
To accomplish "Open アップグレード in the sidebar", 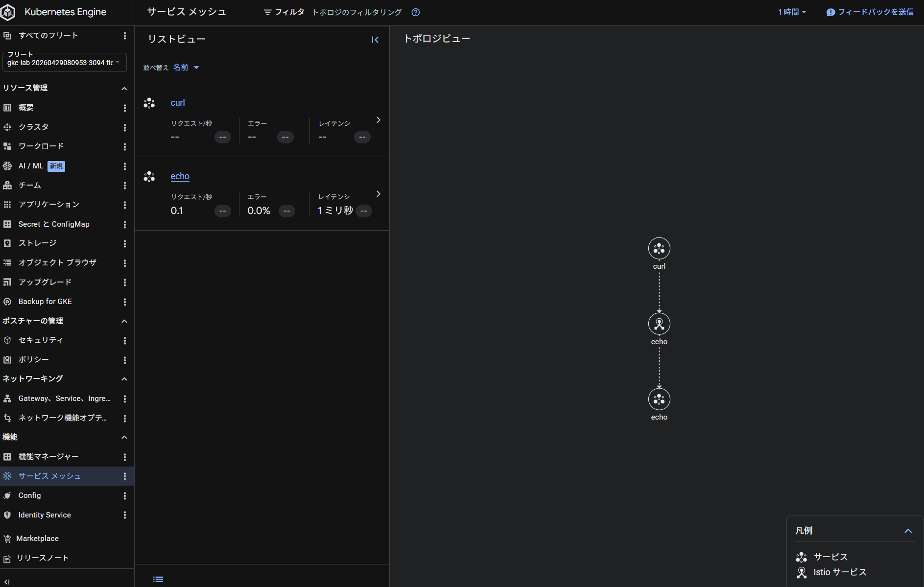I will (45, 282).
